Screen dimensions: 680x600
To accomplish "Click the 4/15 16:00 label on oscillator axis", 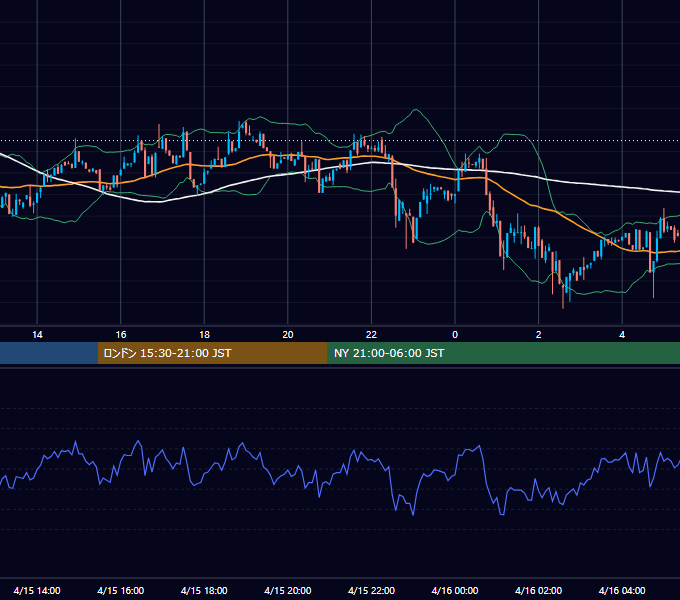I will tap(121, 590).
